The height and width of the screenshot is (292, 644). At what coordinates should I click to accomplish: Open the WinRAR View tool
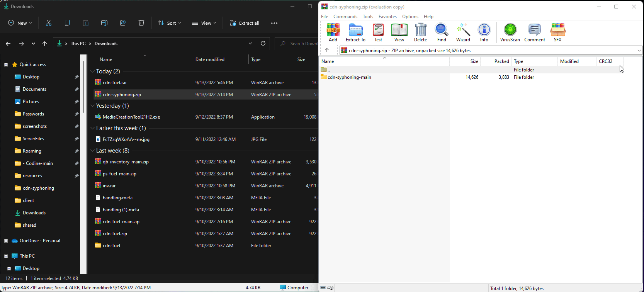399,32
